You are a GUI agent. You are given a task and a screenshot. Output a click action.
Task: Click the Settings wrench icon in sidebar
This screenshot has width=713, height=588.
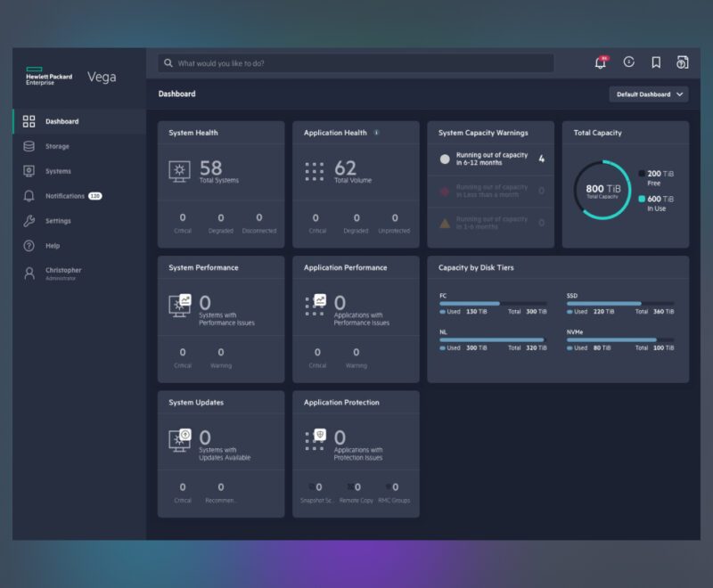29,221
